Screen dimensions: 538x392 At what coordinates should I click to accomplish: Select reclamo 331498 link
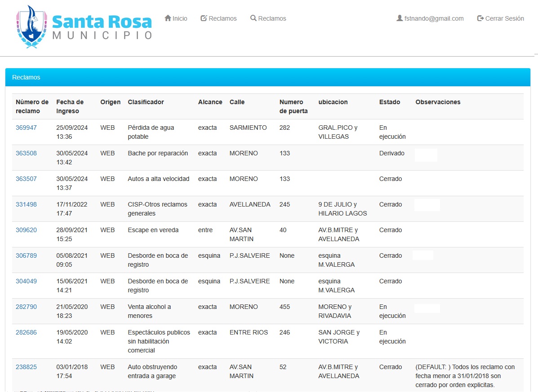coord(26,204)
